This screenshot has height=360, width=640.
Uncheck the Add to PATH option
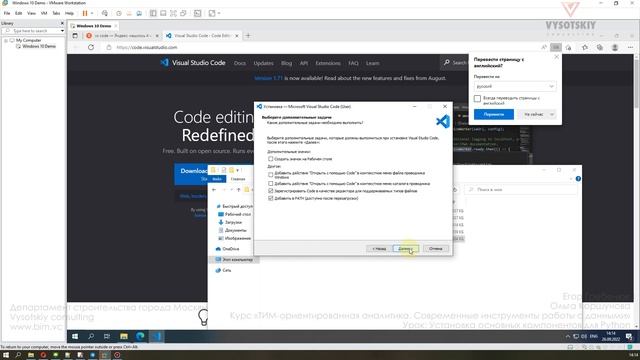[x=271, y=198]
